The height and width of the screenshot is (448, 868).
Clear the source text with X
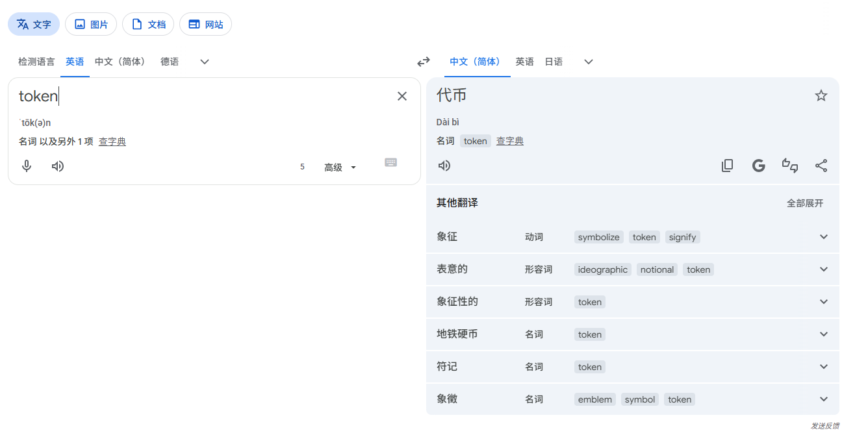click(x=402, y=96)
